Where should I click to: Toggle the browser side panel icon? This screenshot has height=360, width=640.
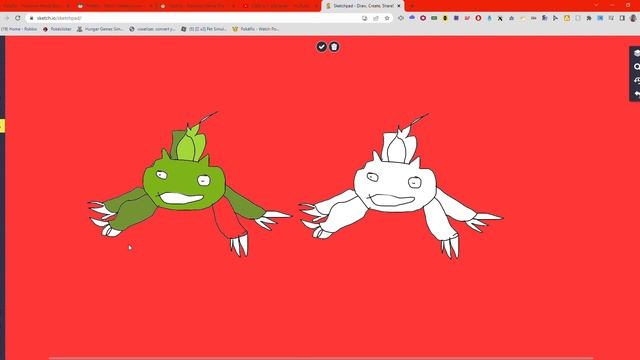tap(622, 18)
